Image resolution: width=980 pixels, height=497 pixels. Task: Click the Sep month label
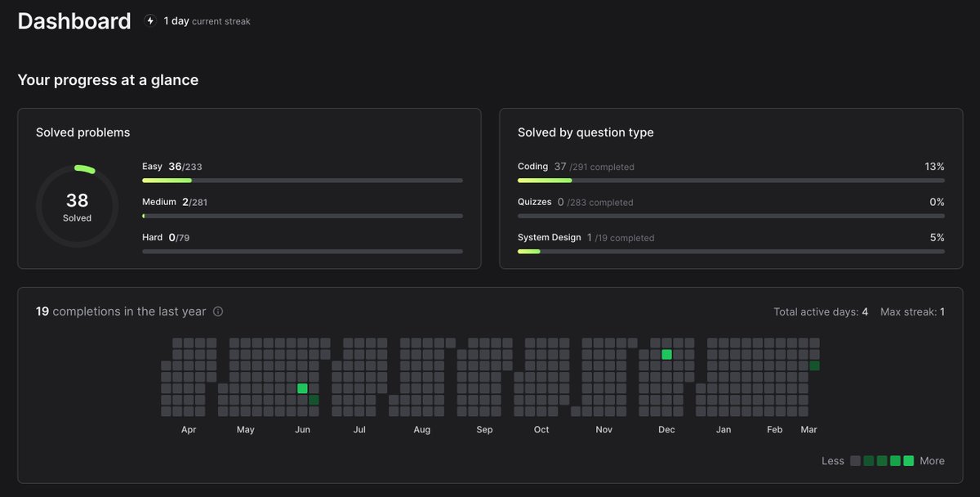[x=484, y=430]
